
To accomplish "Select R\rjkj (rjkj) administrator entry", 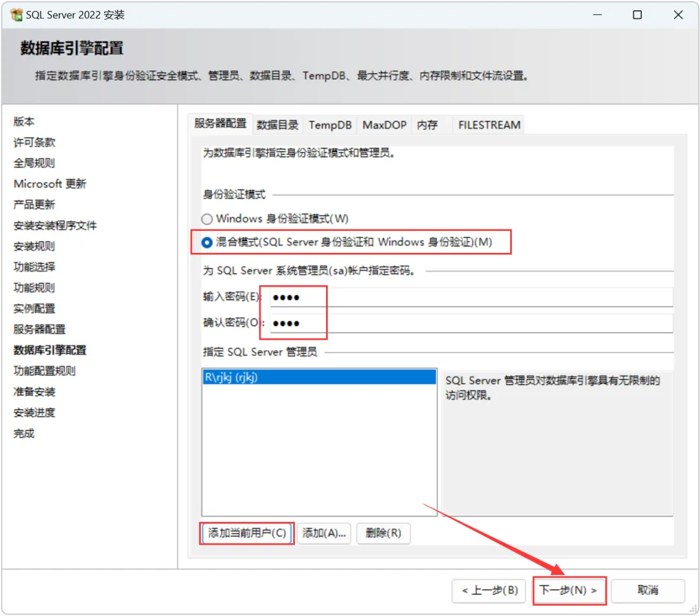I will 319,377.
